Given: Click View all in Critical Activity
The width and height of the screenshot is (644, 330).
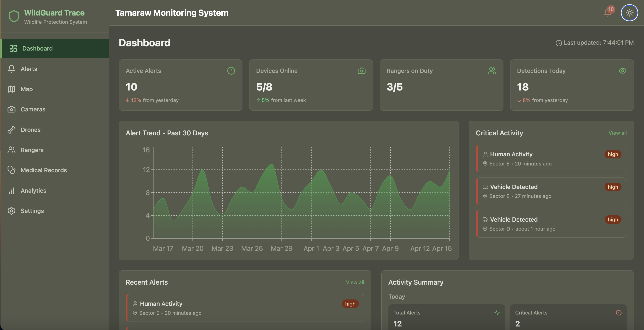Looking at the screenshot, I should coord(617,133).
